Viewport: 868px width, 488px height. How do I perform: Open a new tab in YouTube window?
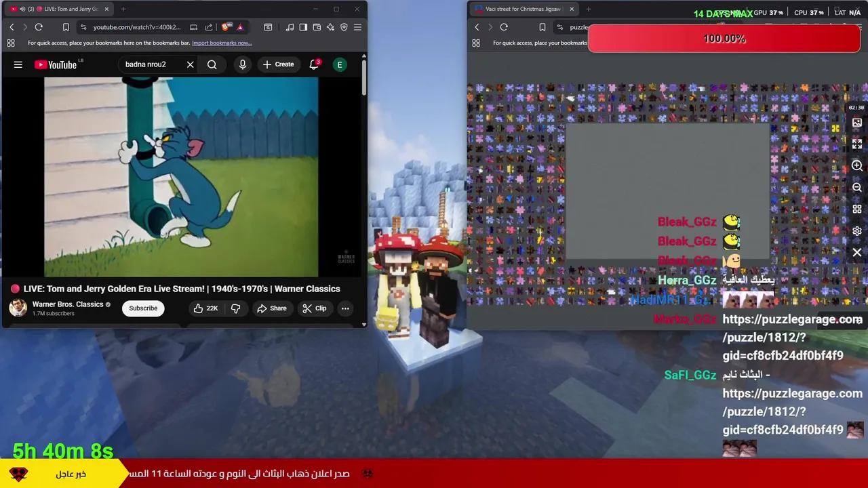123,9
